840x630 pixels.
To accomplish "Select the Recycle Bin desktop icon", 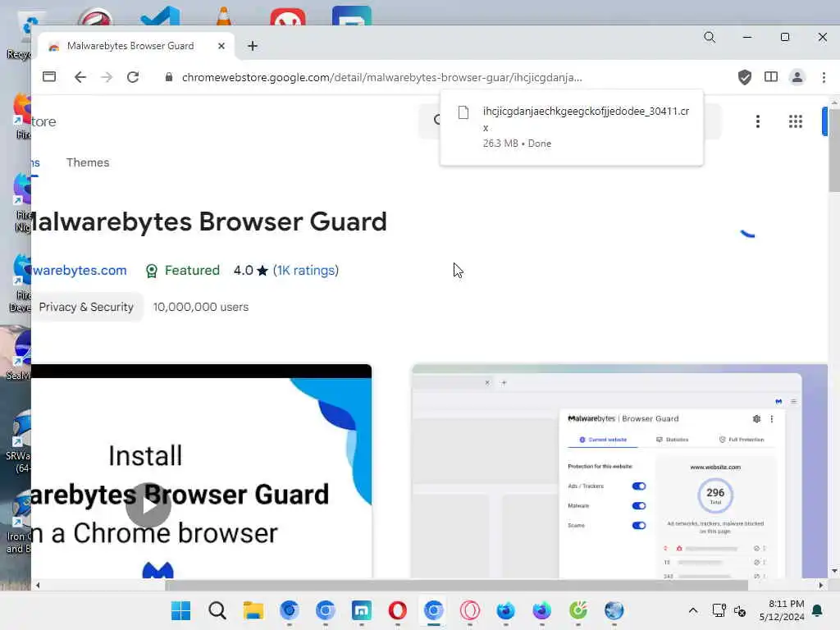I will tap(19, 34).
